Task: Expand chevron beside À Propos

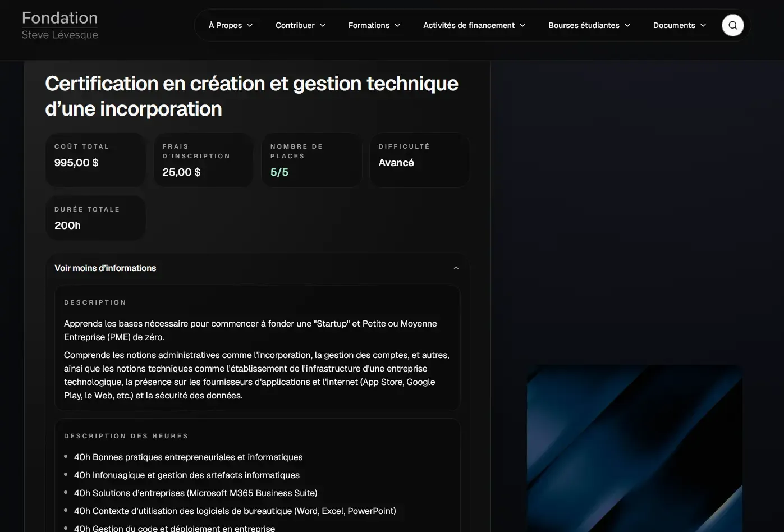Action: coord(250,25)
